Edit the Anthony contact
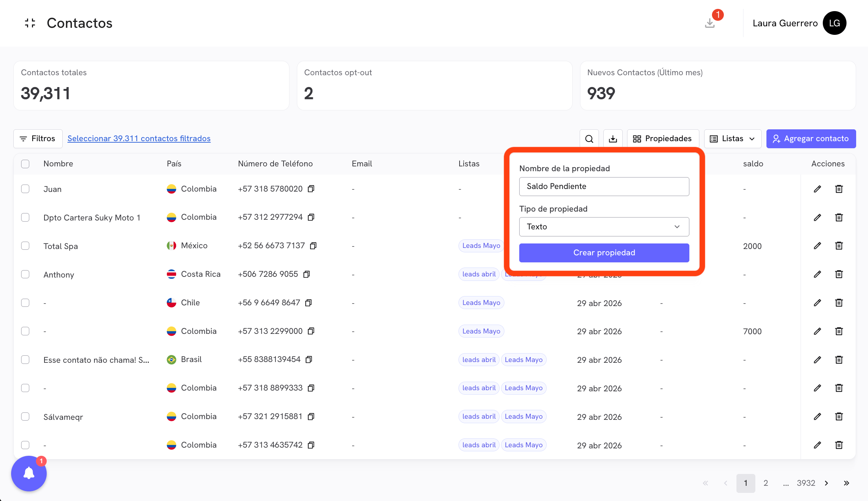The image size is (868, 501). coord(817,274)
